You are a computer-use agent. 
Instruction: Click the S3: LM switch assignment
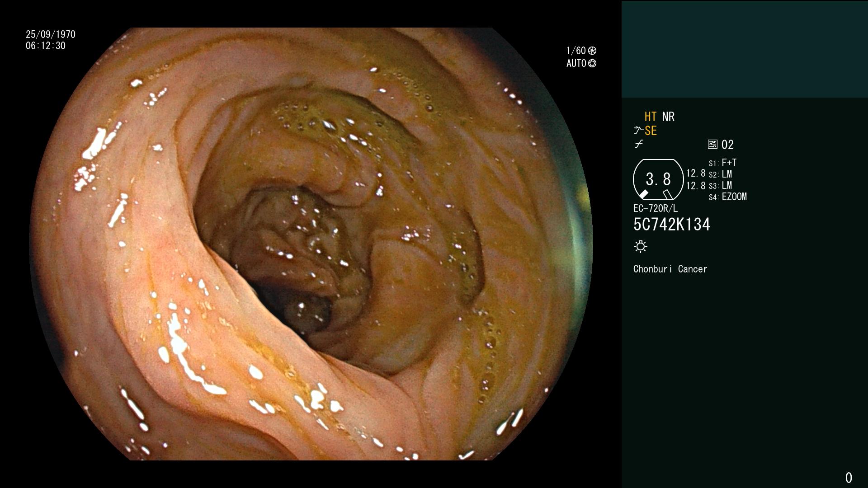pos(720,186)
